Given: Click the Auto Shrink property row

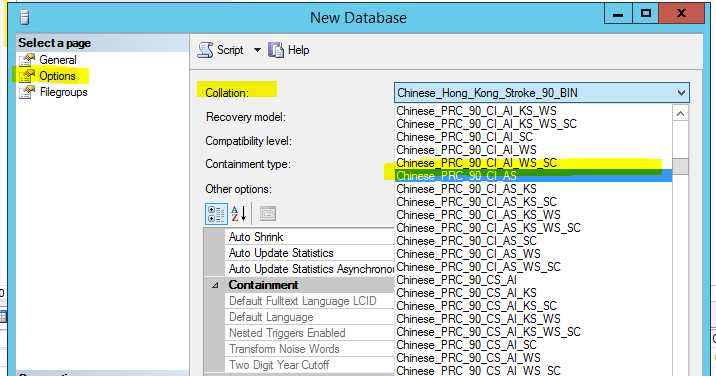Looking at the screenshot, I should [x=309, y=237].
